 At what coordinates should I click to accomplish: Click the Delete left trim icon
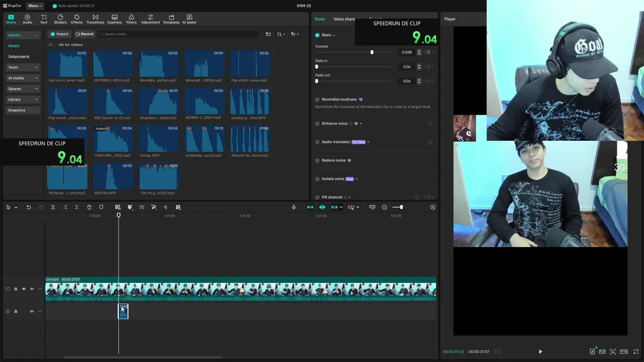pyautogui.click(x=65, y=207)
